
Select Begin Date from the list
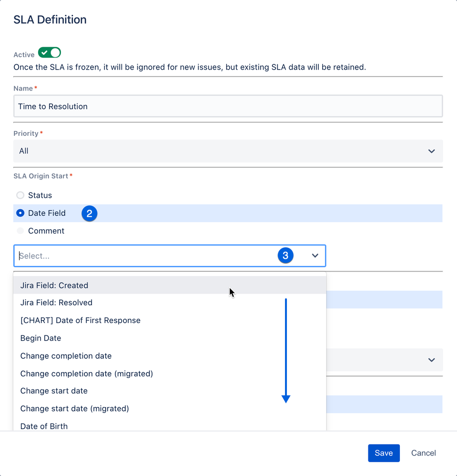[41, 338]
